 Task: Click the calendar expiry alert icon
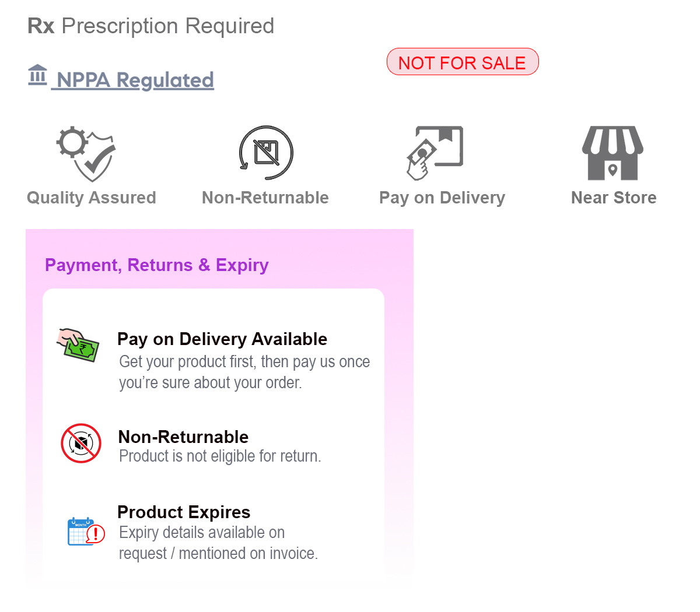[85, 531]
